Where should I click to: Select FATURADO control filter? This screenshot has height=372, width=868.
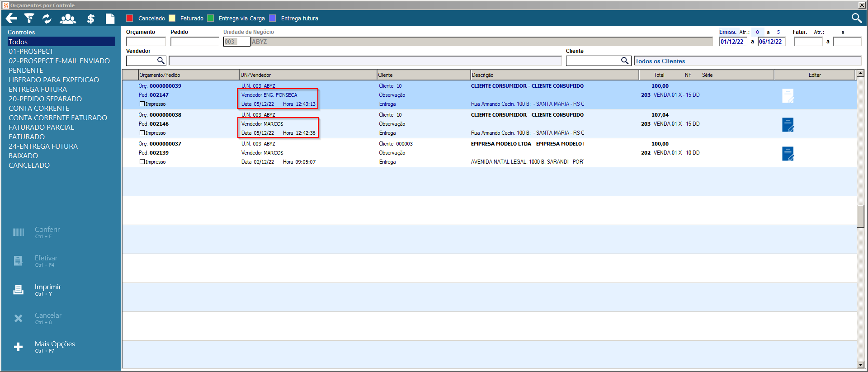[27, 137]
